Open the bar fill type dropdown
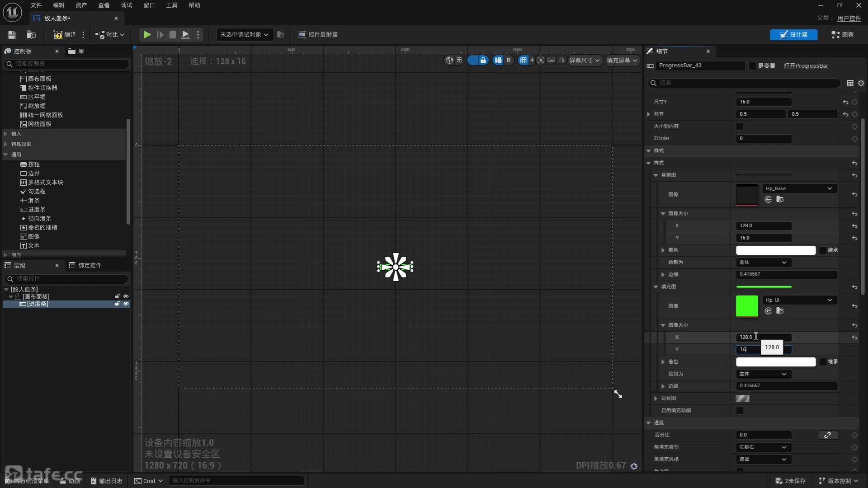This screenshot has width=868, height=488. [x=763, y=447]
